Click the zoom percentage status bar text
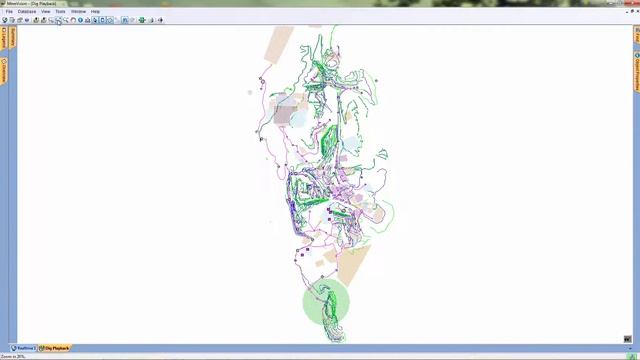Image resolution: width=640 pixels, height=360 pixels. 13,357
